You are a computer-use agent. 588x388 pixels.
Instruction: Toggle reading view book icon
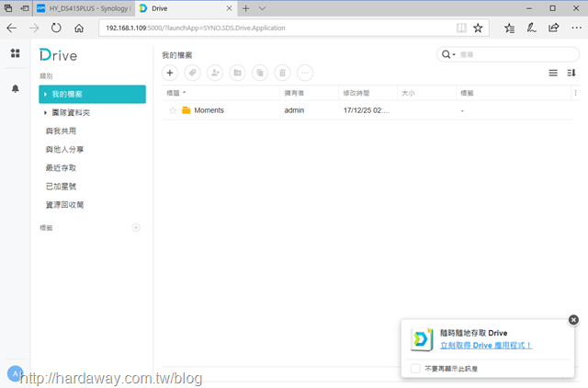point(461,28)
